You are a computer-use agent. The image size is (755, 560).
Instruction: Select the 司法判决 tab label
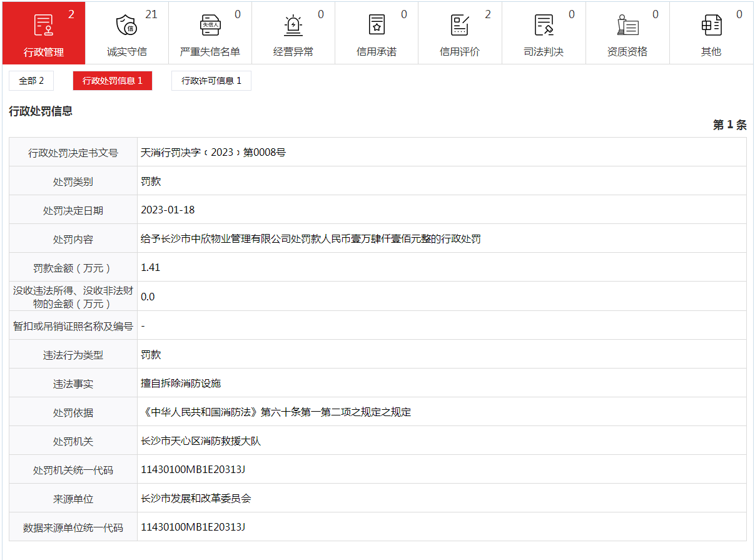point(544,52)
